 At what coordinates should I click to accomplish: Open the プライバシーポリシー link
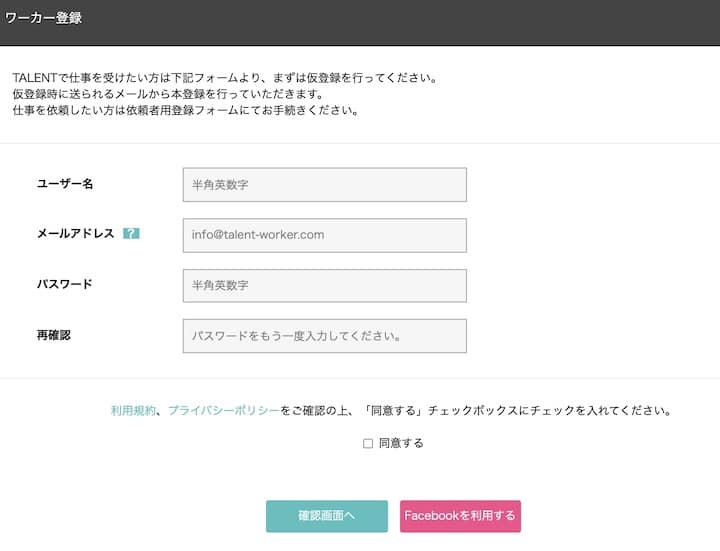click(x=224, y=410)
